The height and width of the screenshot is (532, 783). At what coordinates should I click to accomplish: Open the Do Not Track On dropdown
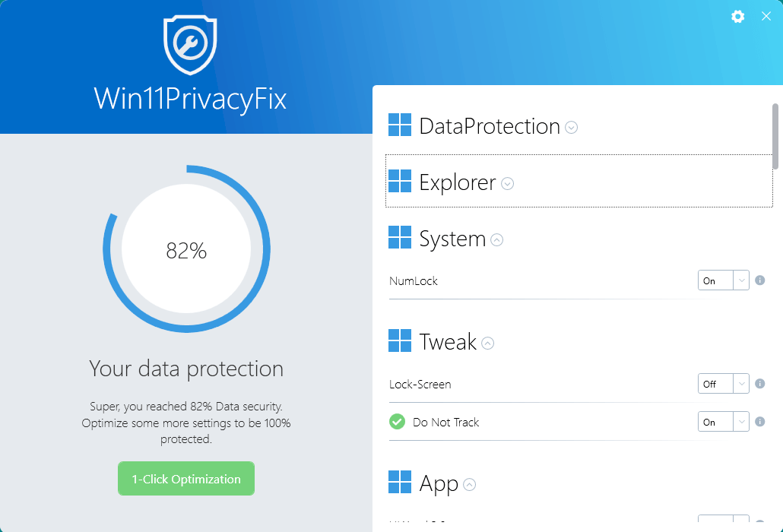pos(724,422)
